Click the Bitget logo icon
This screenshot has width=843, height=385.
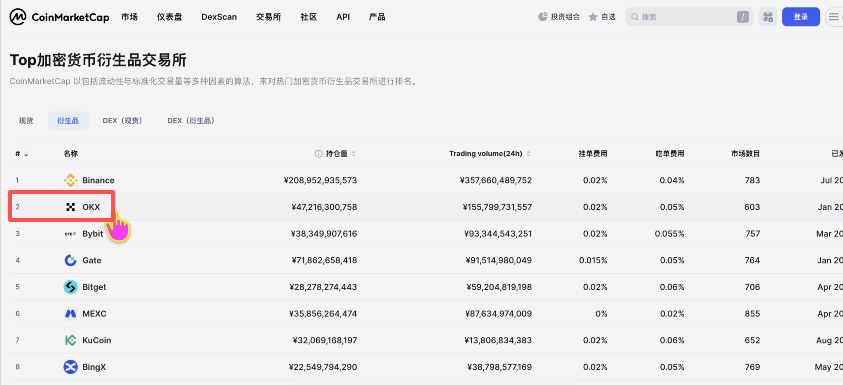70,287
